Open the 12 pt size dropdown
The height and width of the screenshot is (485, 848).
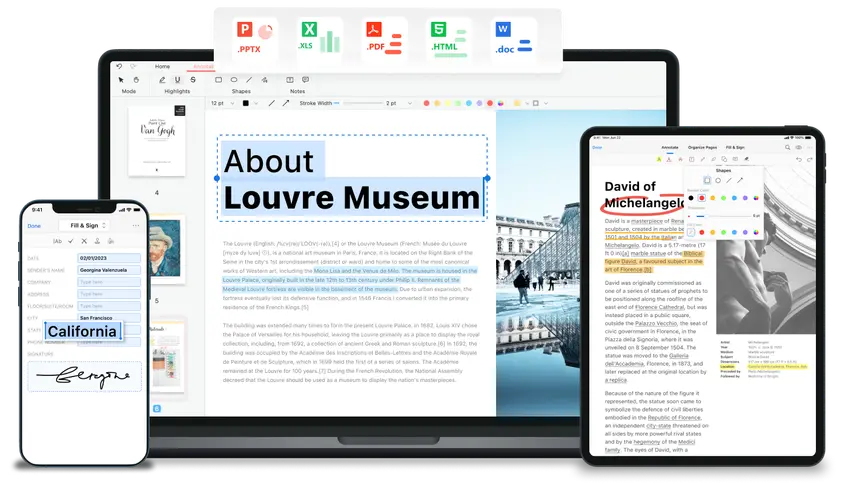[x=222, y=103]
